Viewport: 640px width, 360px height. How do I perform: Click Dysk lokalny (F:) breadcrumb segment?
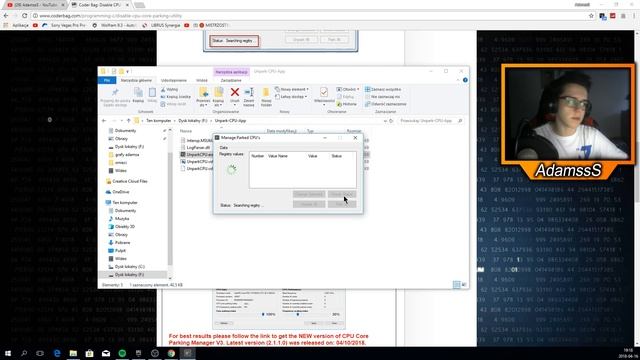point(193,121)
